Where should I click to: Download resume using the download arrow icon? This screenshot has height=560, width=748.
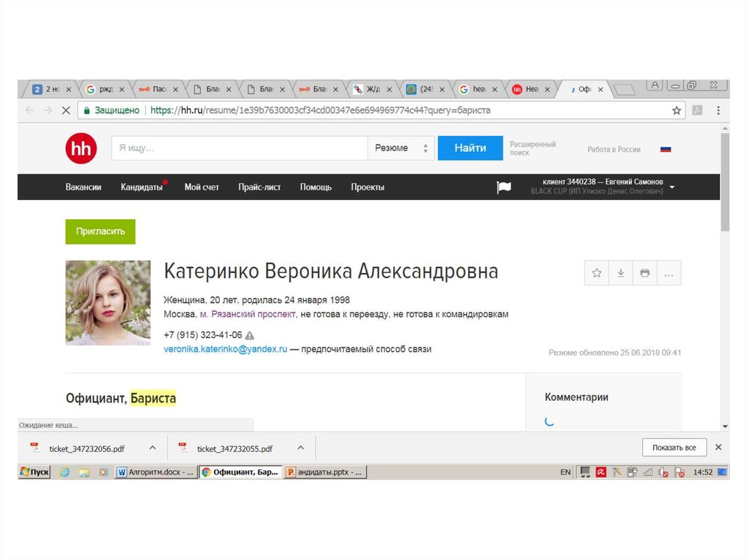620,273
